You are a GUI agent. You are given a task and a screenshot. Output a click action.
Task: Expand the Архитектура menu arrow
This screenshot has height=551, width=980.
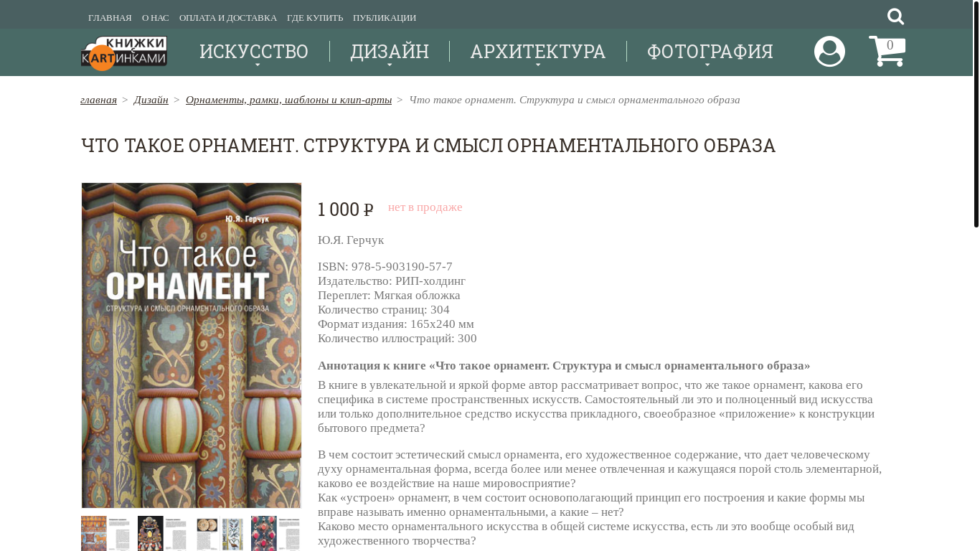coord(538,65)
